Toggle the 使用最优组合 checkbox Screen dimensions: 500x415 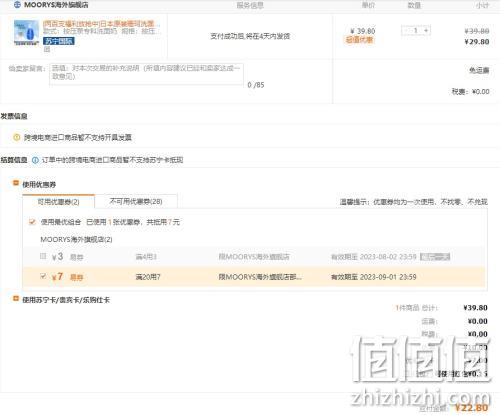tap(32, 222)
